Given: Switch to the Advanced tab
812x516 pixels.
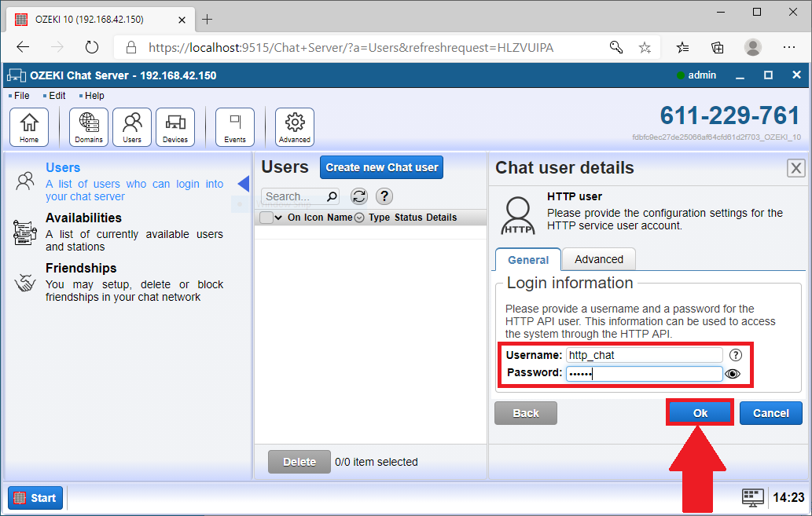Looking at the screenshot, I should pos(598,259).
